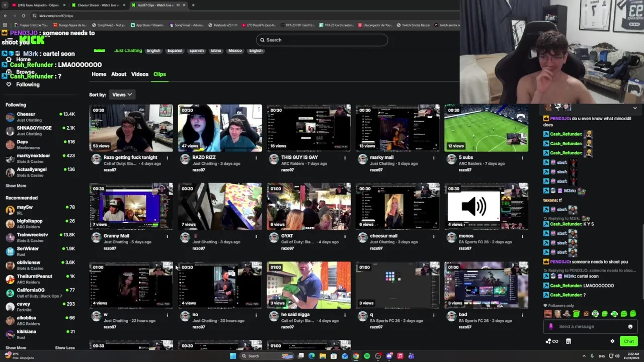Open Discord from the taskbar
644x362 pixels.
(389, 356)
